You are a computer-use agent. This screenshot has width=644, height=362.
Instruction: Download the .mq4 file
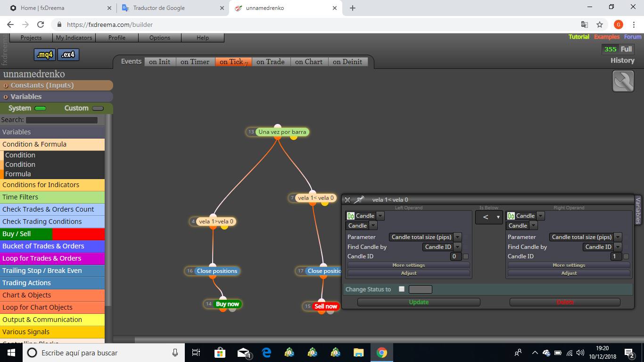pyautogui.click(x=45, y=55)
